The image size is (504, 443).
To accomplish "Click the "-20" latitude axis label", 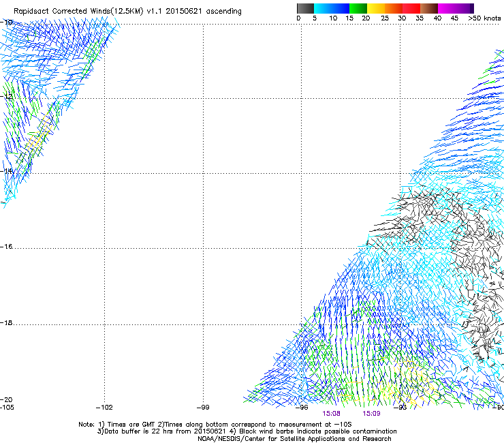I will coord(6,399).
